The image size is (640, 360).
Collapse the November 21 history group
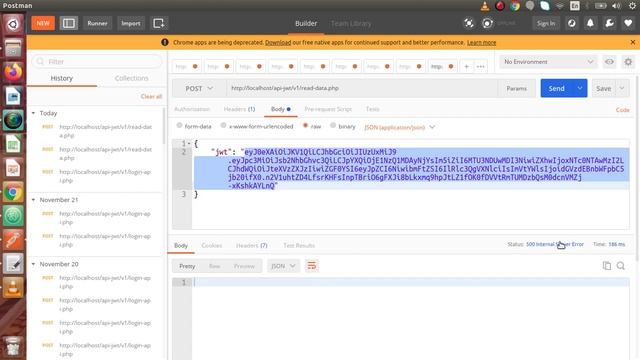point(33,200)
